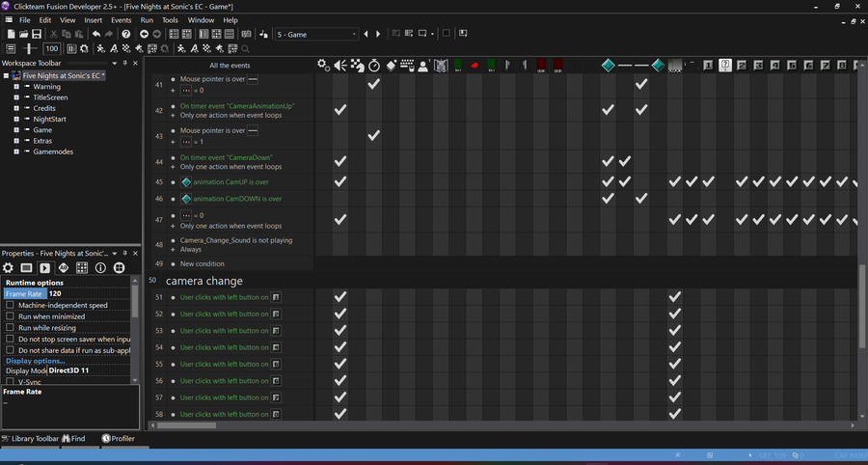Select the Sound object column speaker icon

(340, 66)
